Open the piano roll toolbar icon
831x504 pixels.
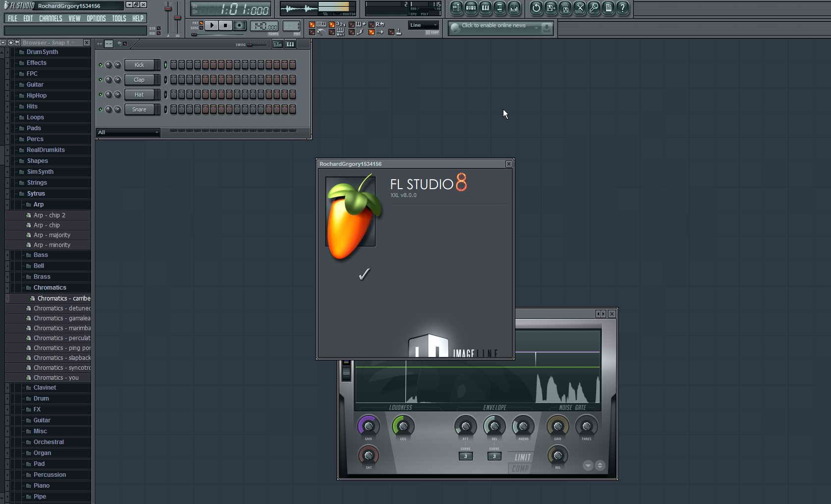[x=485, y=8]
